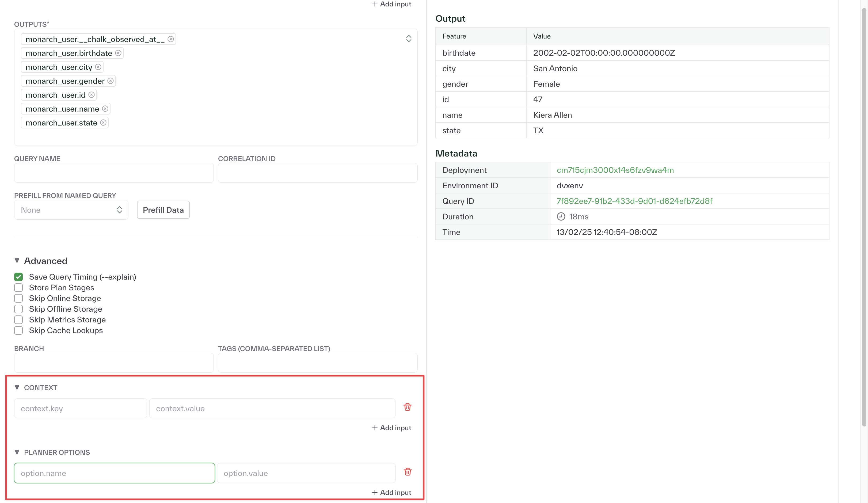Click the info icon next to monarch_user.gender
868x503 pixels.
(x=107, y=81)
